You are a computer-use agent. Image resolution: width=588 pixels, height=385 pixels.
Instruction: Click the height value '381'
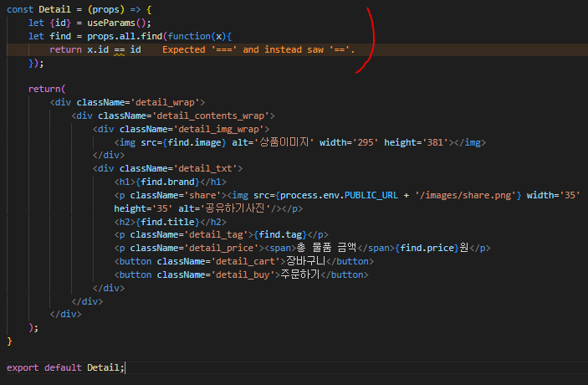[435, 142]
